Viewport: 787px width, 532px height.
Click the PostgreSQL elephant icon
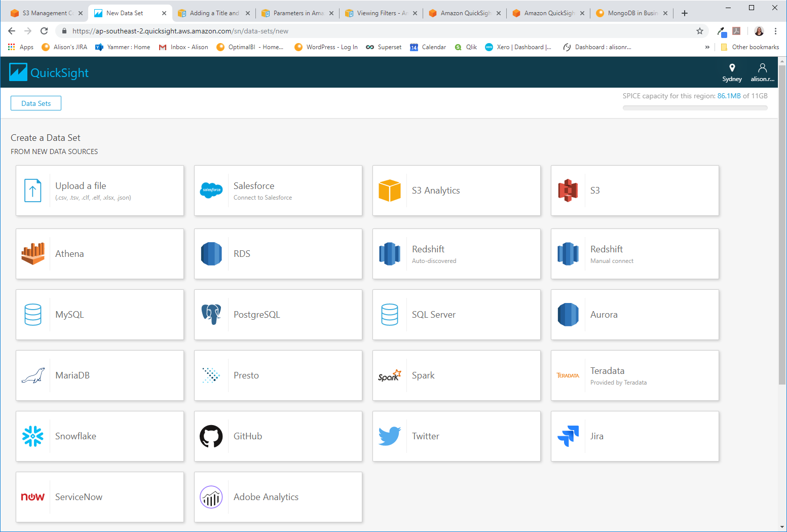211,315
